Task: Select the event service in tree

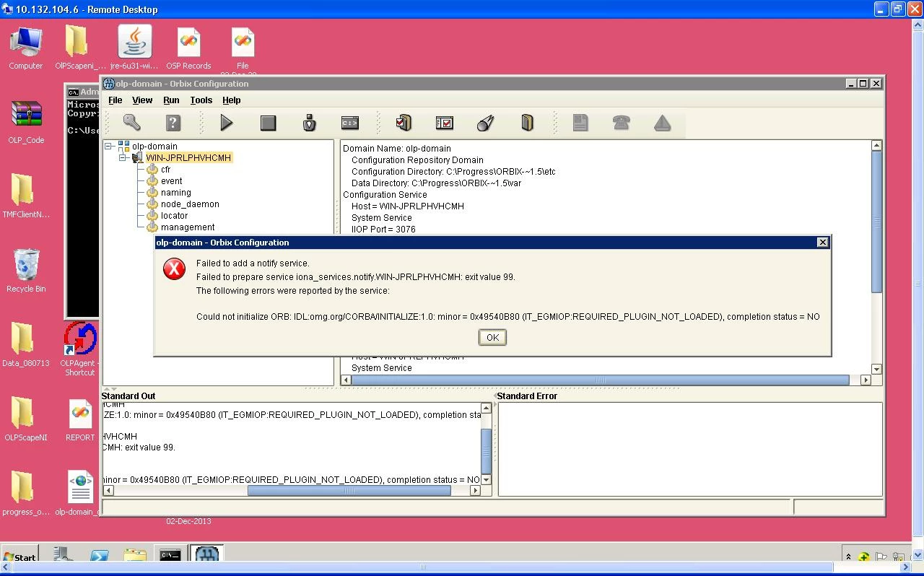Action: coord(171,181)
